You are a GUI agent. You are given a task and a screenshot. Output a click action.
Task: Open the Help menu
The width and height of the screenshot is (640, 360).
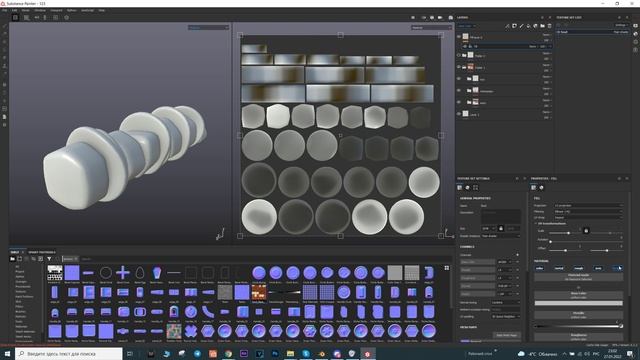(x=102, y=10)
